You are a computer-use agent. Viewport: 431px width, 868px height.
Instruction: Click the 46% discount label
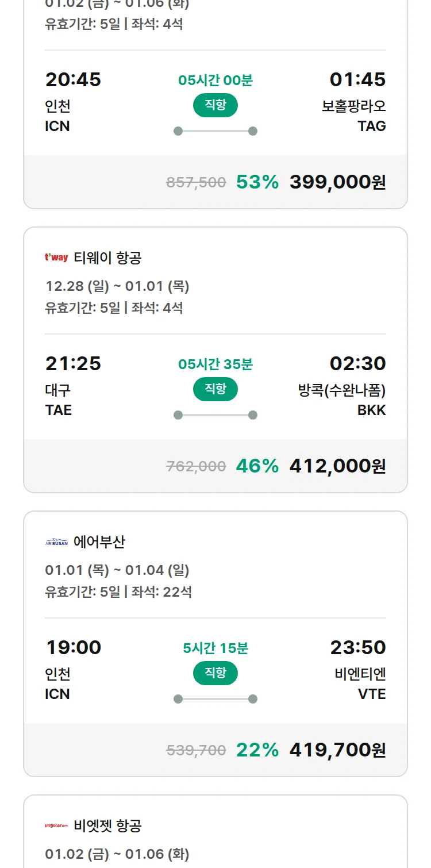click(257, 466)
